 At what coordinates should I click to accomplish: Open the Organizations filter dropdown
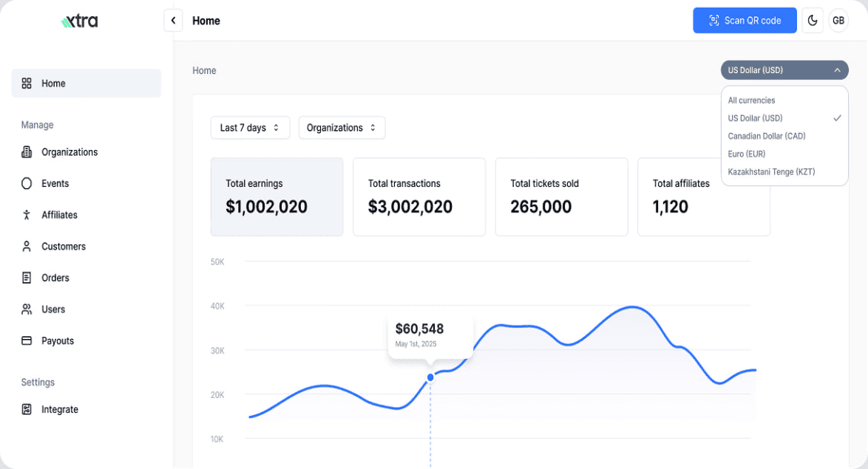(x=342, y=127)
